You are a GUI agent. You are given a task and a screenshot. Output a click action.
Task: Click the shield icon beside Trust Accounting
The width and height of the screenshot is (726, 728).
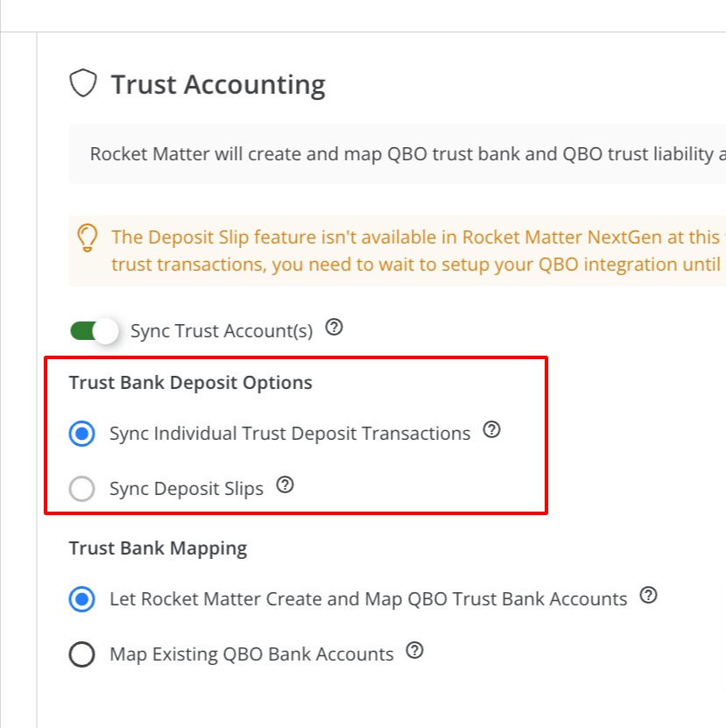pos(83,83)
